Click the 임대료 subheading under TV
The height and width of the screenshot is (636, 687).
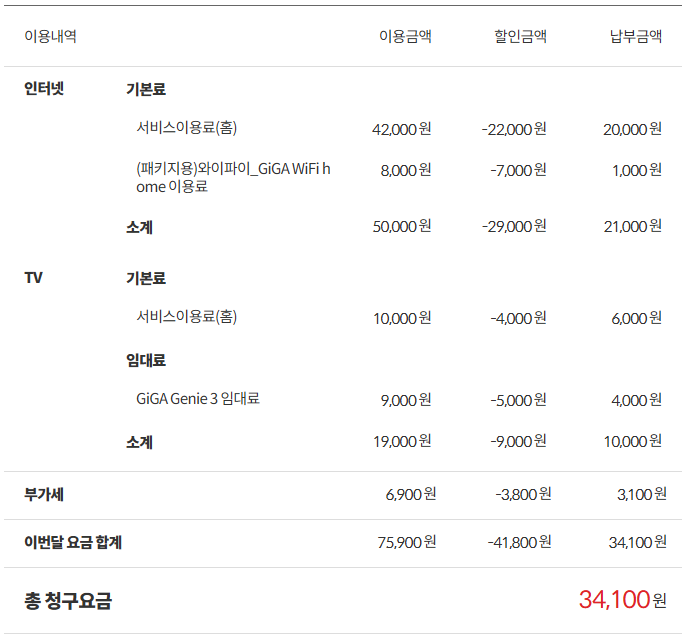coord(146,360)
